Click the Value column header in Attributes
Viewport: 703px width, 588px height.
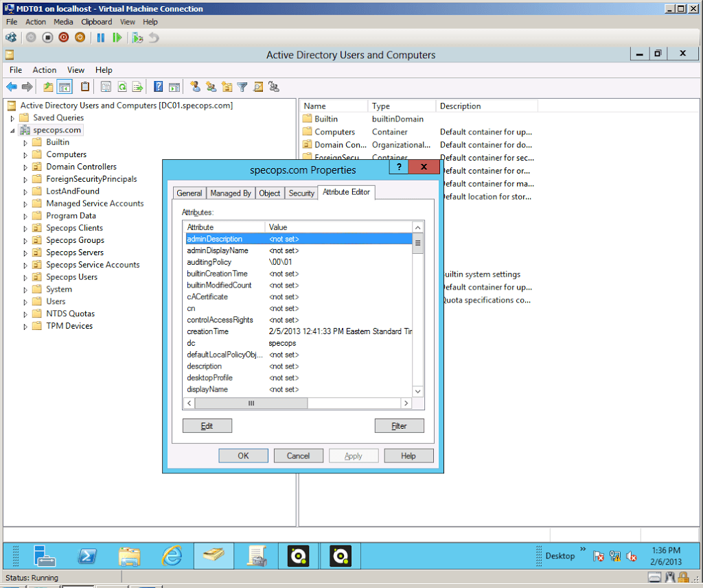[x=338, y=227]
